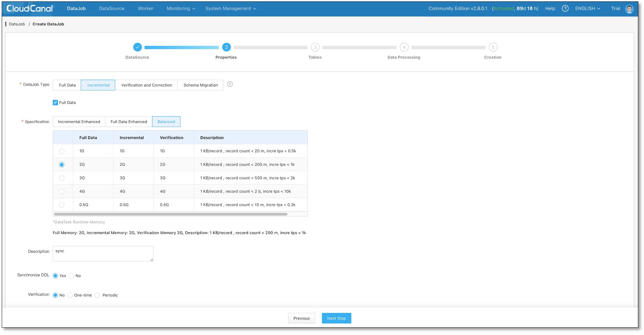Viewport: 644px width, 335px height.
Task: Choose Incremental Enhanced specification
Action: (x=79, y=122)
